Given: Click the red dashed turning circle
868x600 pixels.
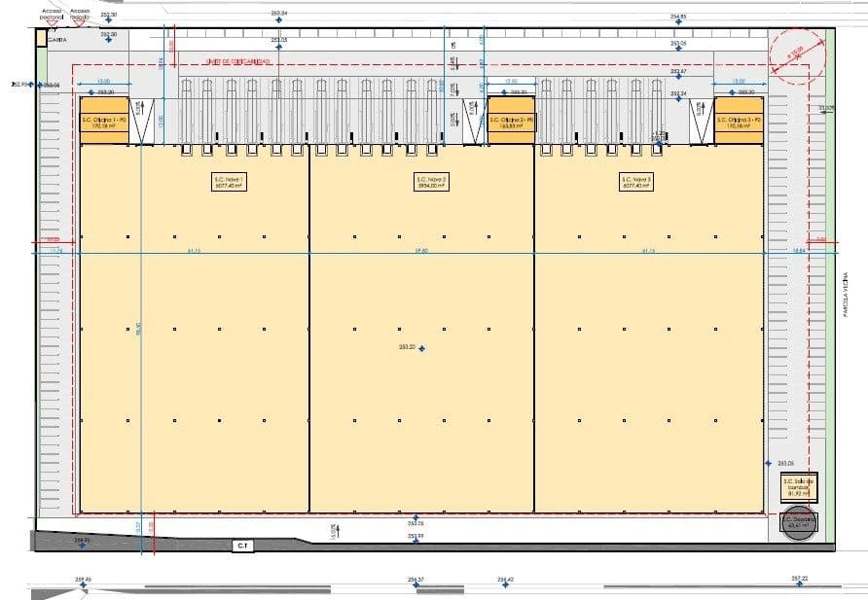Looking at the screenshot, I should [797, 55].
